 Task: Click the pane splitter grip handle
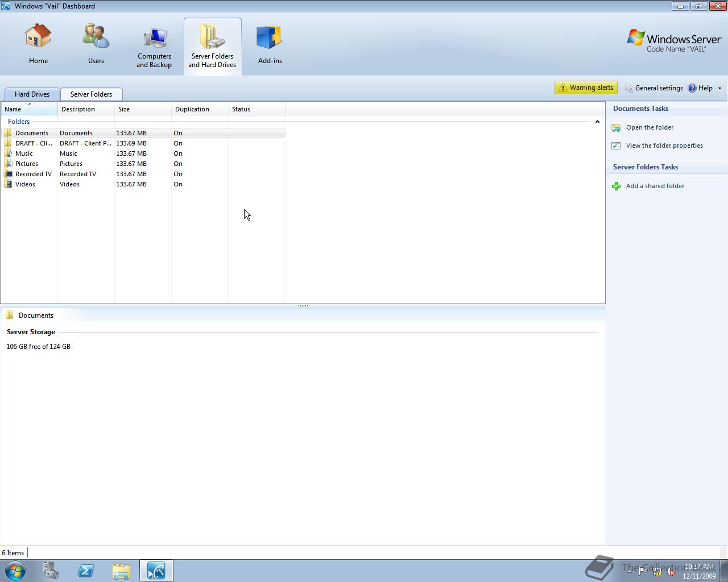[303, 306]
